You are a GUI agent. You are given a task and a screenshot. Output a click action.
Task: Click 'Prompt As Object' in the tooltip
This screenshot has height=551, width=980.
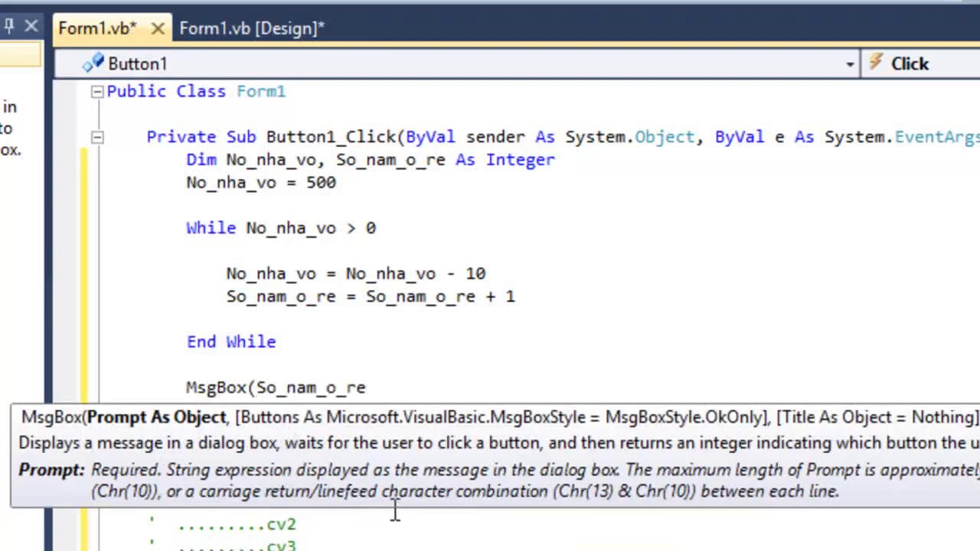point(156,417)
